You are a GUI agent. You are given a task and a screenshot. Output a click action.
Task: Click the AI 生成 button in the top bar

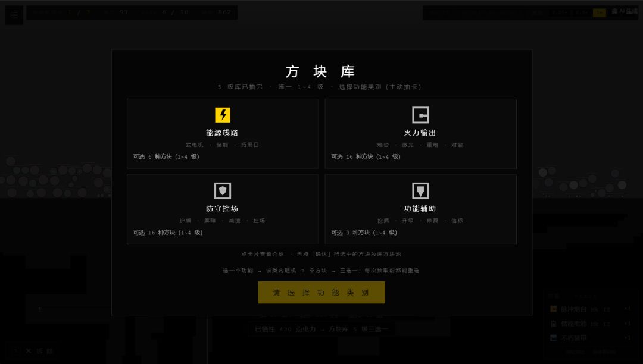(x=625, y=11)
